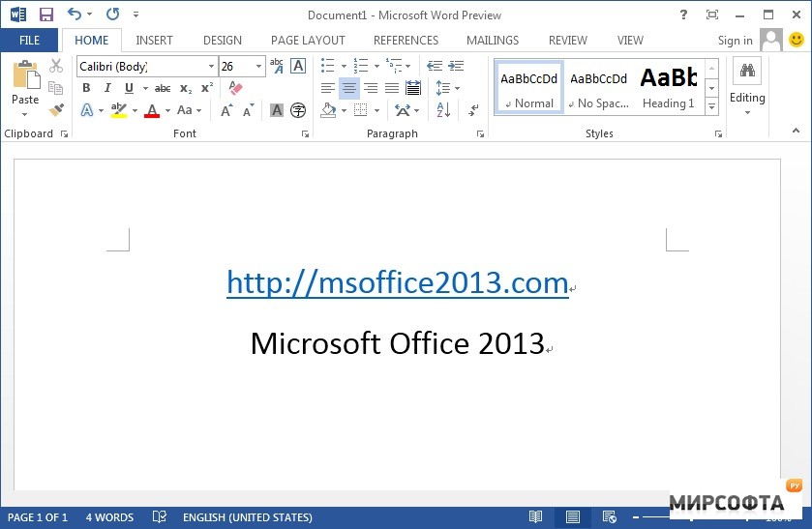Image resolution: width=812 pixels, height=529 pixels.
Task: Decrease paragraph indent
Action: [x=434, y=66]
